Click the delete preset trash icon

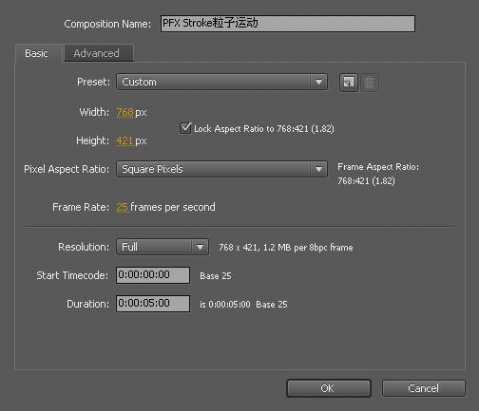369,82
